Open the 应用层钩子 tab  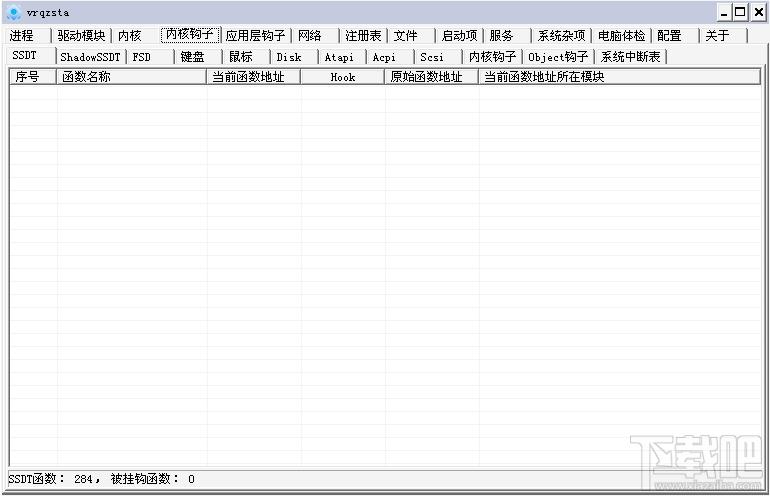pyautogui.click(x=256, y=36)
